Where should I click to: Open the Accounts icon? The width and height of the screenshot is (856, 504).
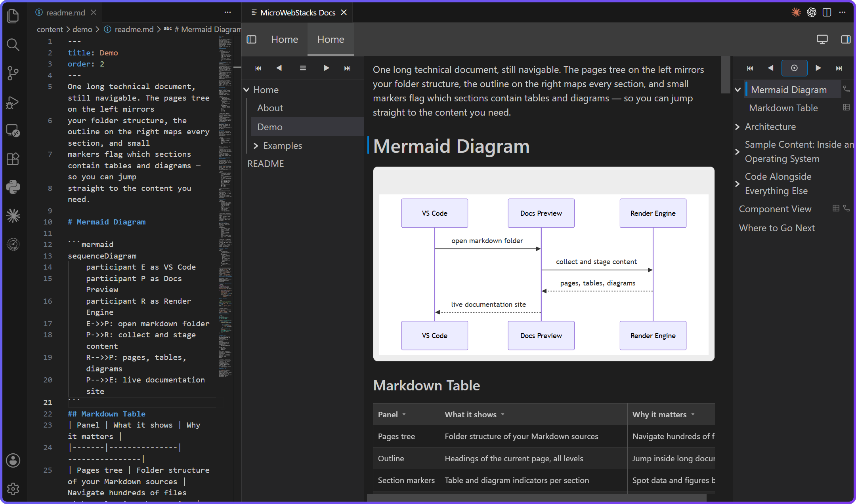click(13, 460)
